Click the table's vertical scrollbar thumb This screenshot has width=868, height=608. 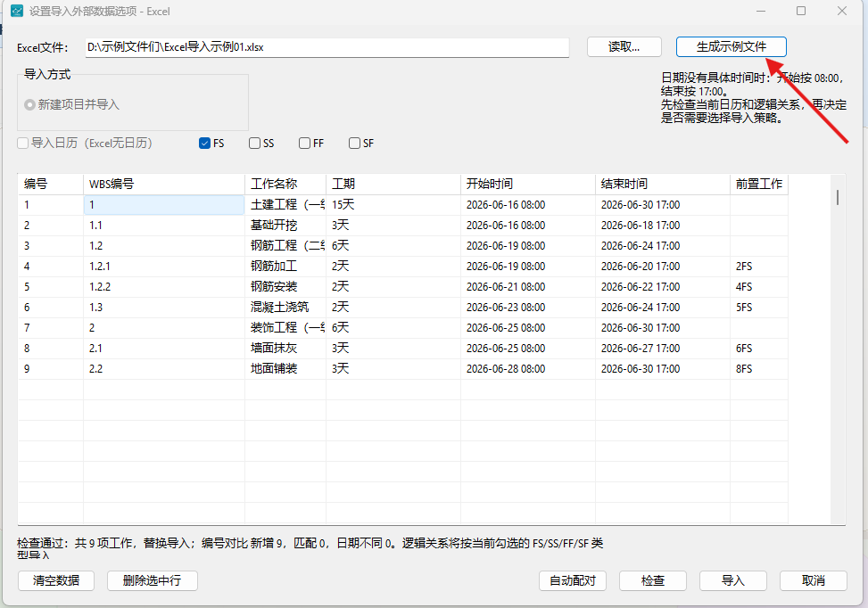tap(838, 198)
